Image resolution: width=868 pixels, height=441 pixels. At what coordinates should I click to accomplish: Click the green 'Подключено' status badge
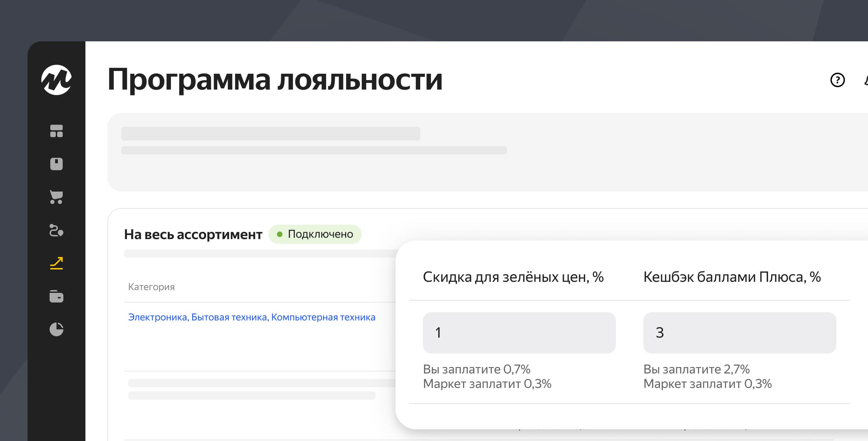tap(315, 234)
